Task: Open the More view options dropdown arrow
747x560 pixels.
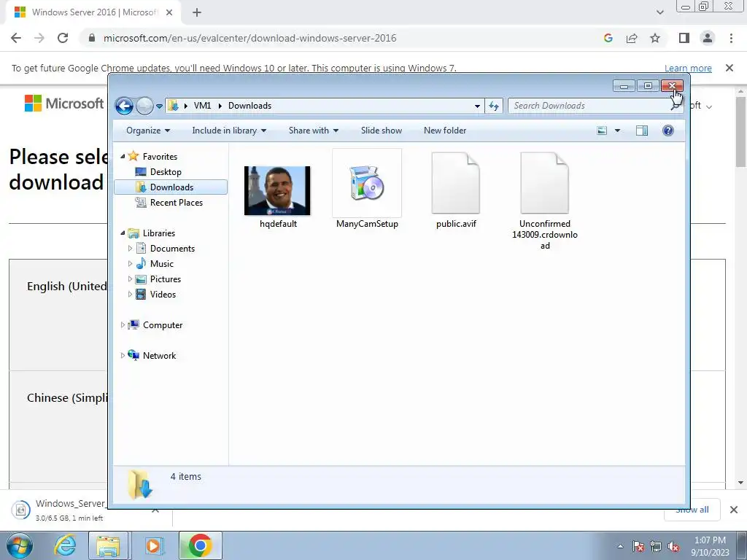Action: (x=617, y=131)
